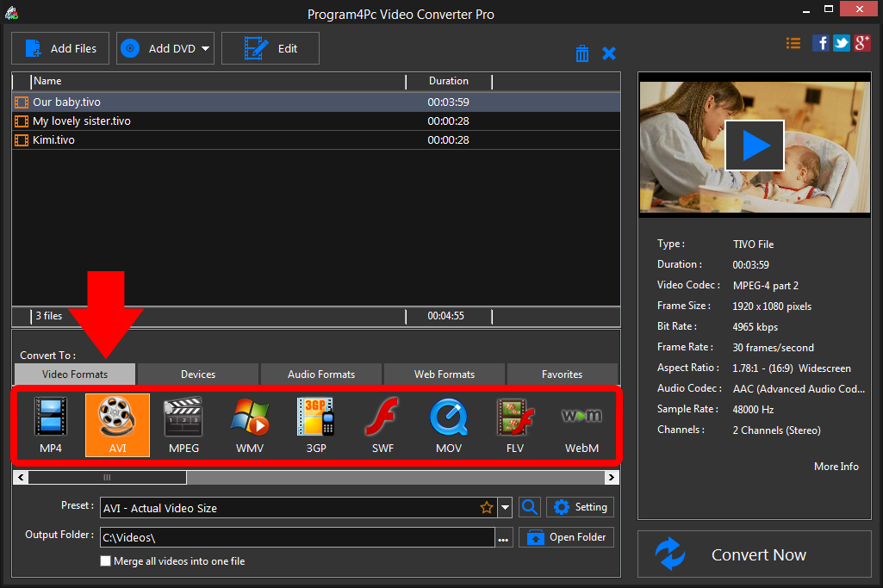Image resolution: width=883 pixels, height=588 pixels.
Task: Open the Audio Formats tab
Action: pyautogui.click(x=321, y=374)
